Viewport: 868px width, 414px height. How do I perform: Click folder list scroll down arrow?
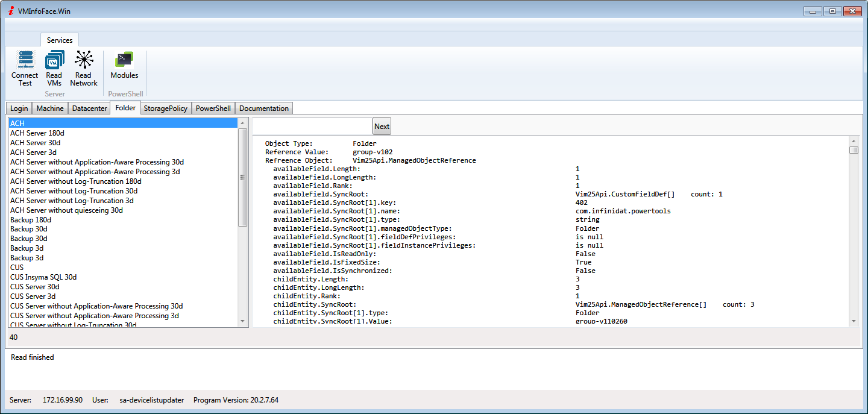pyautogui.click(x=243, y=321)
